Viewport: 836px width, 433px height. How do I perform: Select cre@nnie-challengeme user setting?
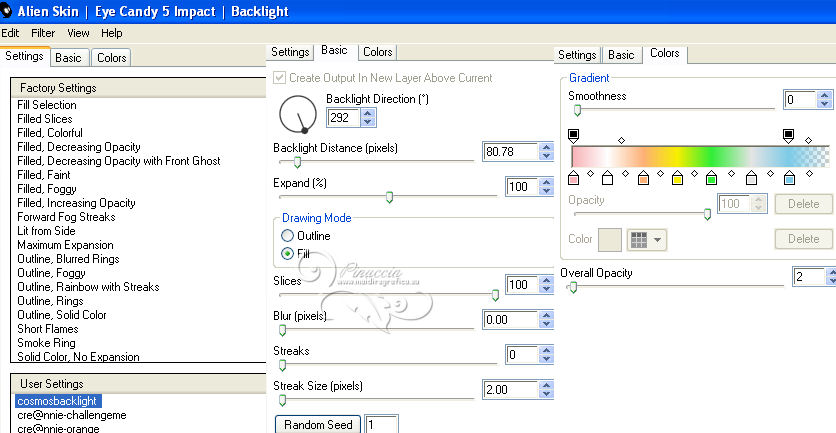[x=71, y=415]
